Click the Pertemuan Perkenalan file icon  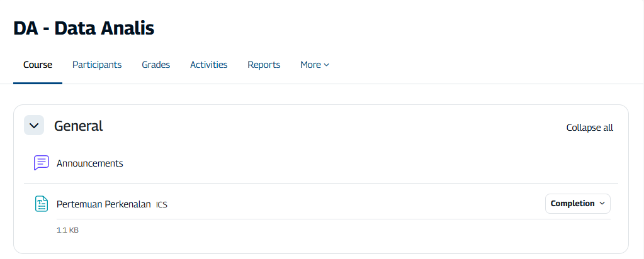[41, 204]
